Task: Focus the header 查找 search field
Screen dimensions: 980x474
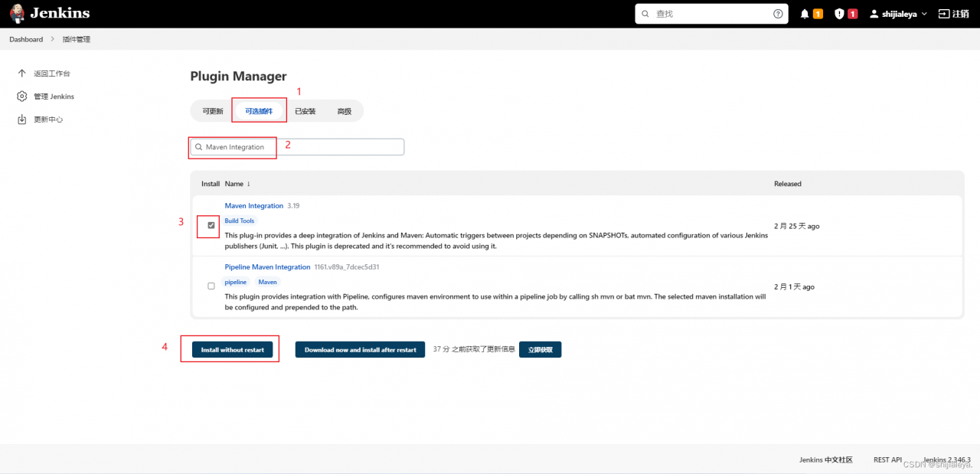Action: 711,14
